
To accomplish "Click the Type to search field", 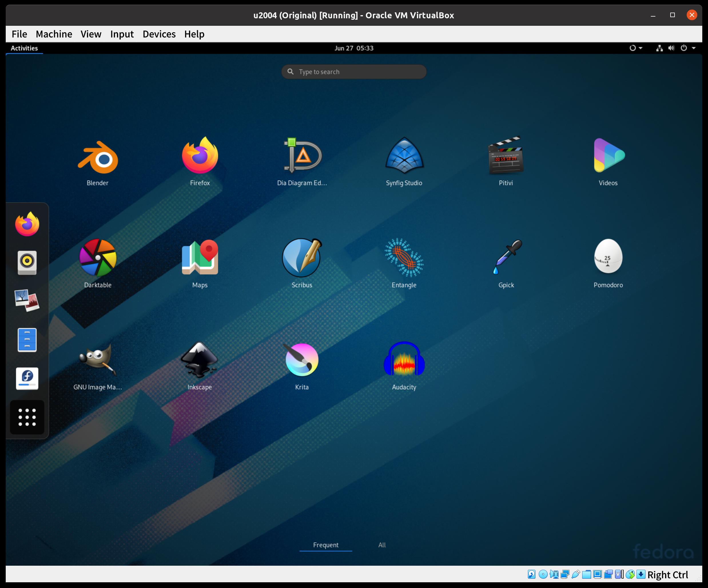I will click(x=354, y=72).
